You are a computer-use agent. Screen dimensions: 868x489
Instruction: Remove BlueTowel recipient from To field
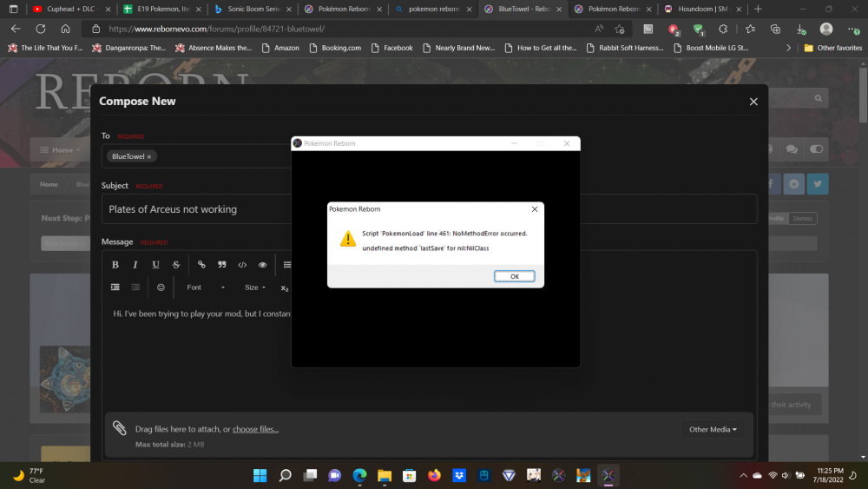pos(149,156)
